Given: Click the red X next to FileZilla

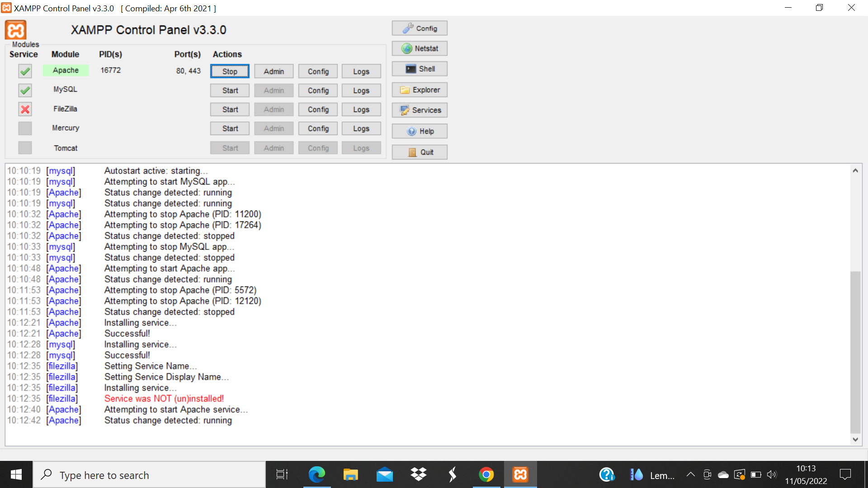Looking at the screenshot, I should tap(25, 109).
